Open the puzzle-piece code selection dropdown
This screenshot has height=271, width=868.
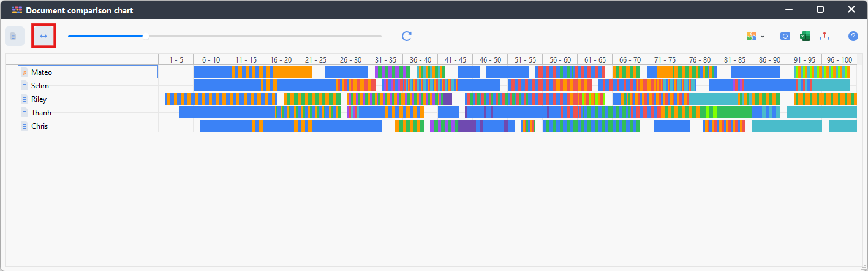tap(756, 36)
